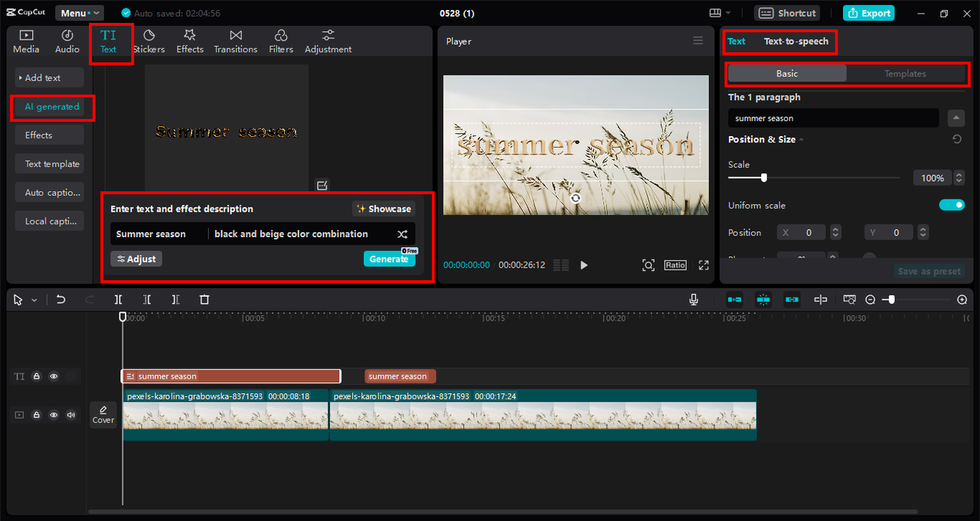This screenshot has height=521, width=980.
Task: Open Auto captions in the sidebar
Action: click(49, 193)
